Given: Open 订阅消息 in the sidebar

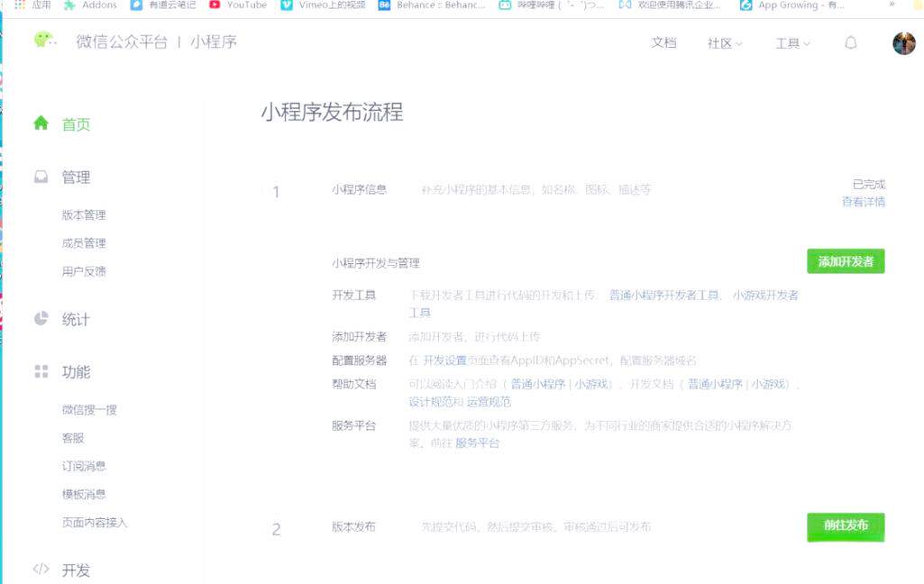Looking at the screenshot, I should 84,466.
